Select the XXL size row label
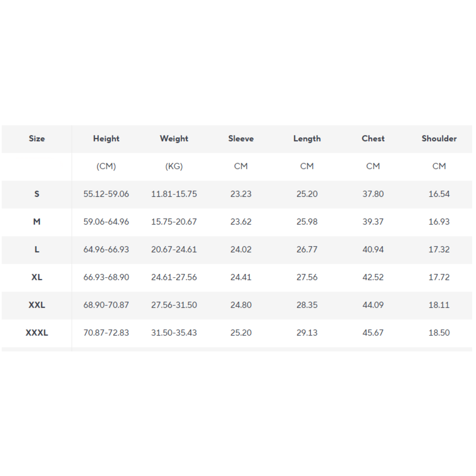Image resolution: width=476 pixels, height=476 pixels. (x=36, y=305)
